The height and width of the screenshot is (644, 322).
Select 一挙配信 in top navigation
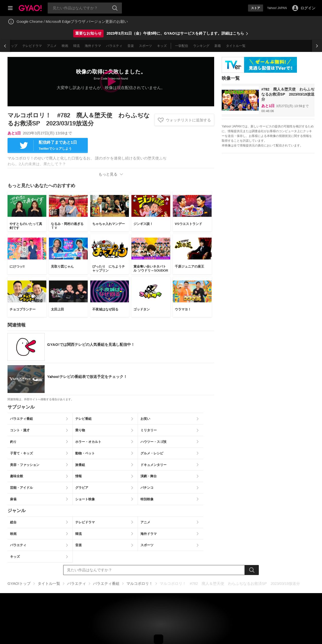tap(182, 46)
